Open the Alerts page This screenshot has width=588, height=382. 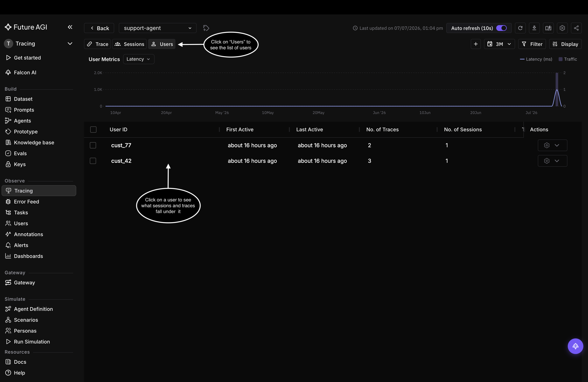(x=21, y=245)
